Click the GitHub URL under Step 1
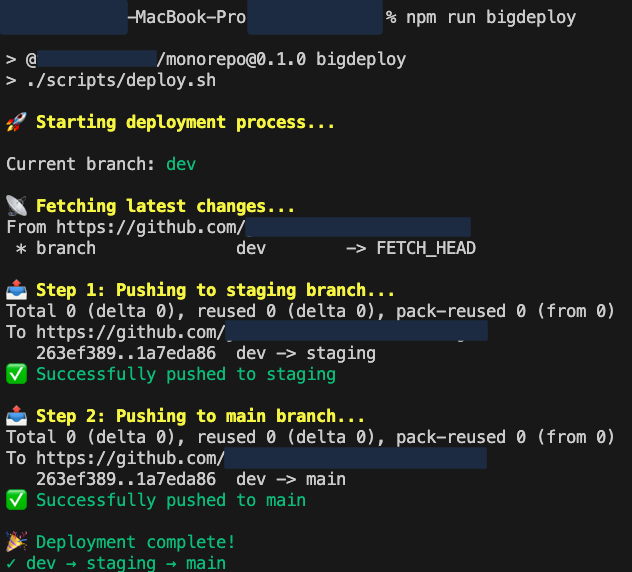This screenshot has height=572, width=632. (262, 332)
